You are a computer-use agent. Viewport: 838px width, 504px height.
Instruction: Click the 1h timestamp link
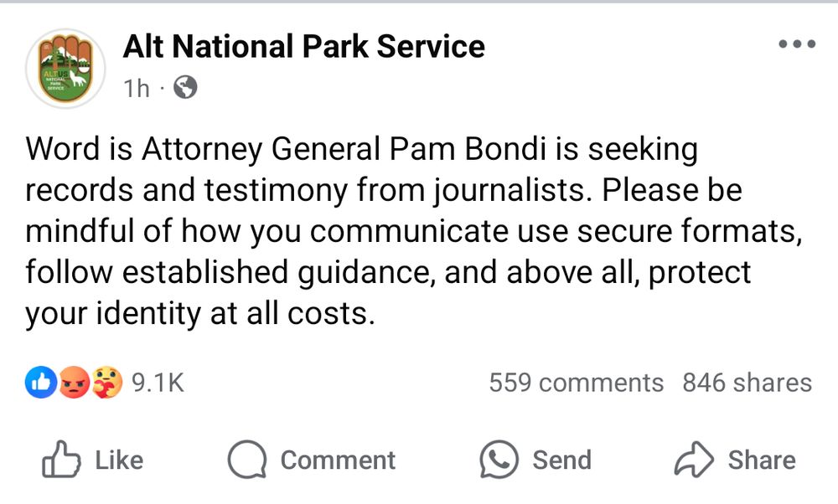coord(137,87)
